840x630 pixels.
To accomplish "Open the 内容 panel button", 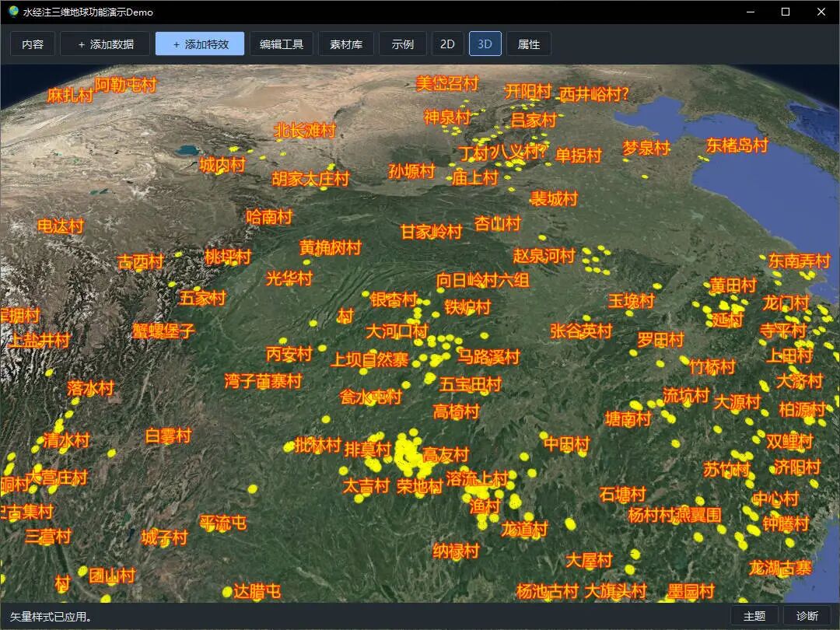I will pos(33,44).
